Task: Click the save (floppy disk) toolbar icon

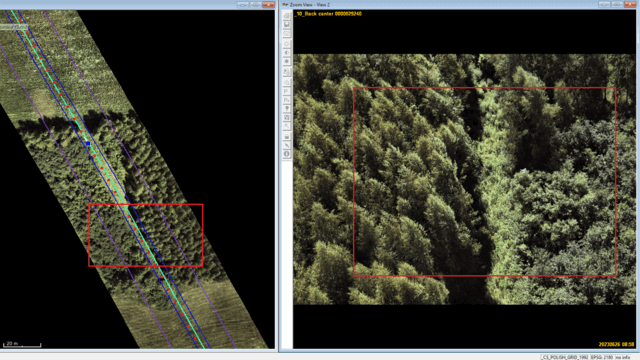Action: [x=287, y=24]
